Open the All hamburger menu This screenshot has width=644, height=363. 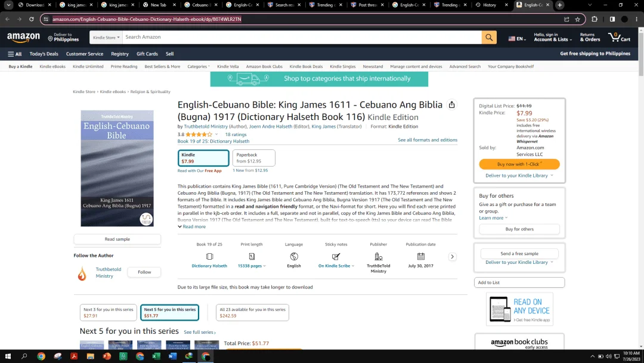[x=15, y=54]
